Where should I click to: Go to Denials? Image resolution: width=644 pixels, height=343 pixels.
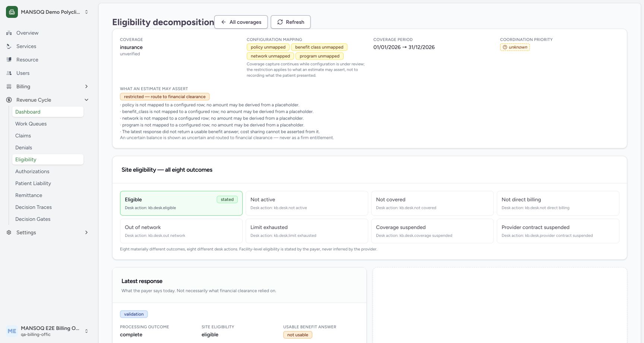pos(48,147)
